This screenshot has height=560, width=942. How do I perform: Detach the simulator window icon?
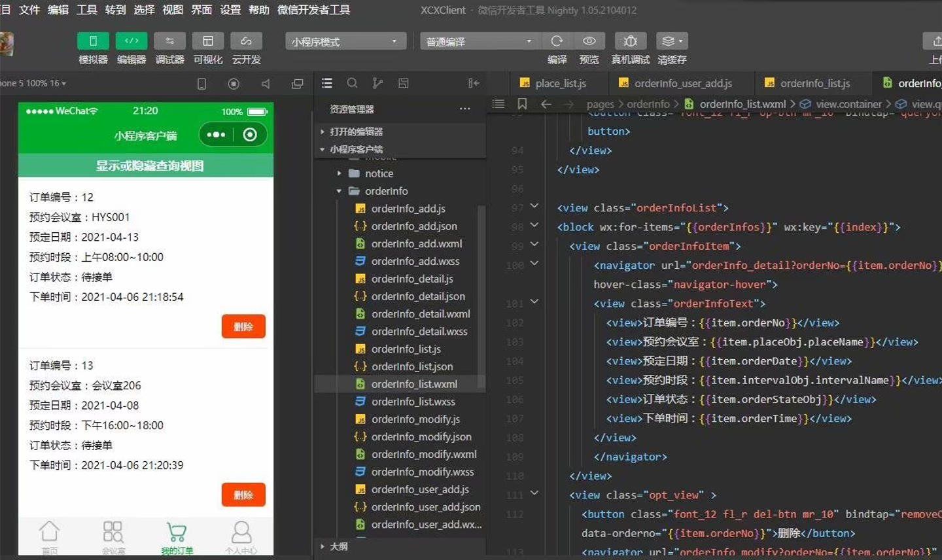(298, 84)
